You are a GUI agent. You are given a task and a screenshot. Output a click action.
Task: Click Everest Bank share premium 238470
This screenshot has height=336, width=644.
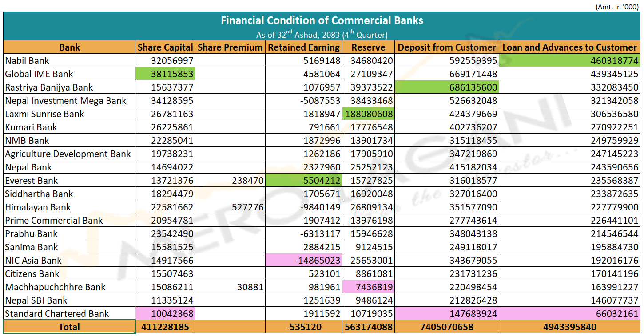230,181
